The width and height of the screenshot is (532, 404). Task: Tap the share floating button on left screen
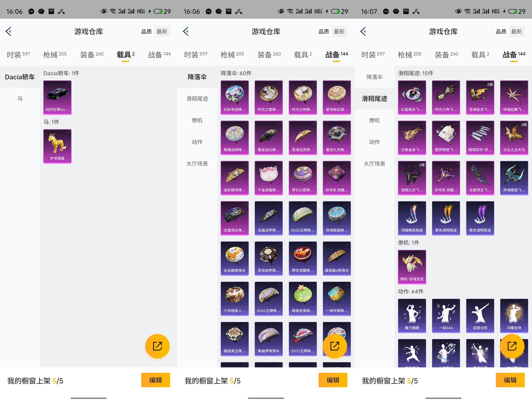click(x=157, y=346)
